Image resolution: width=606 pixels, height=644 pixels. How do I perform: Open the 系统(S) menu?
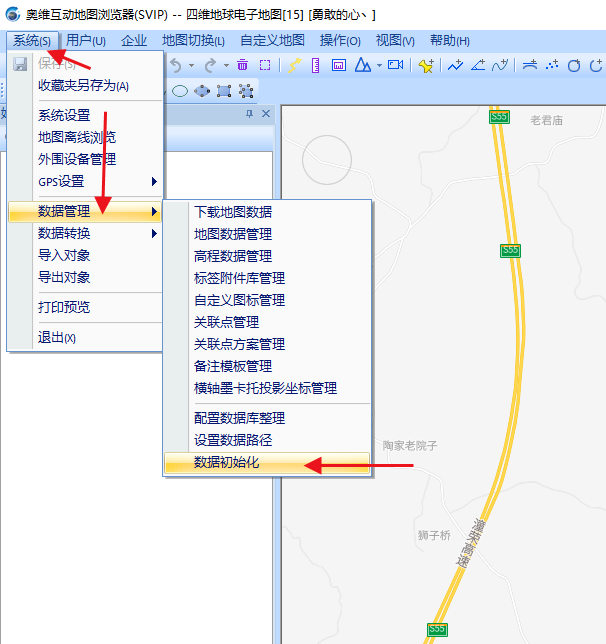[32, 41]
